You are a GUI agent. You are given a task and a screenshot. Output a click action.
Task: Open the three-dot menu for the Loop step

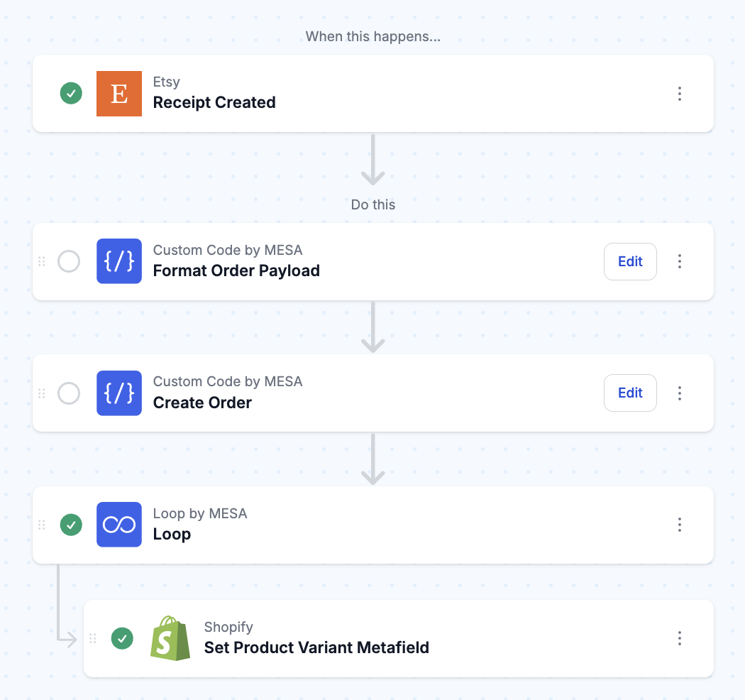(x=680, y=525)
